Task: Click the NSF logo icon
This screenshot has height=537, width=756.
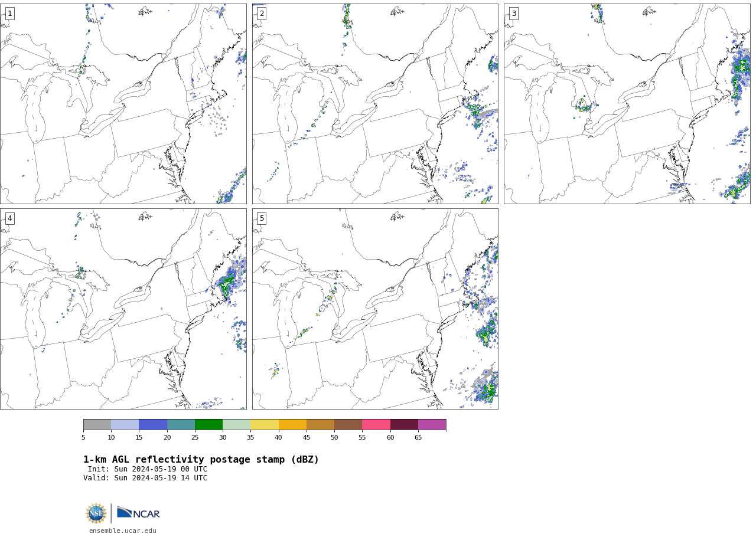Action: click(x=96, y=513)
